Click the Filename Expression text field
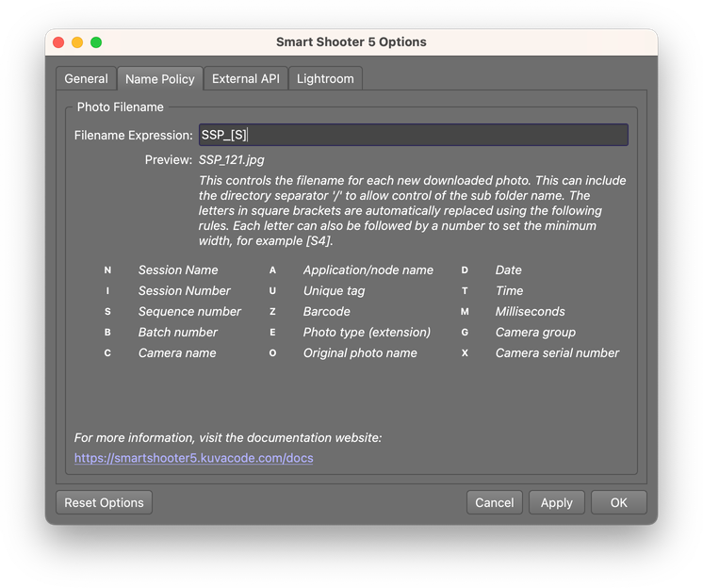The width and height of the screenshot is (703, 588). 413,136
